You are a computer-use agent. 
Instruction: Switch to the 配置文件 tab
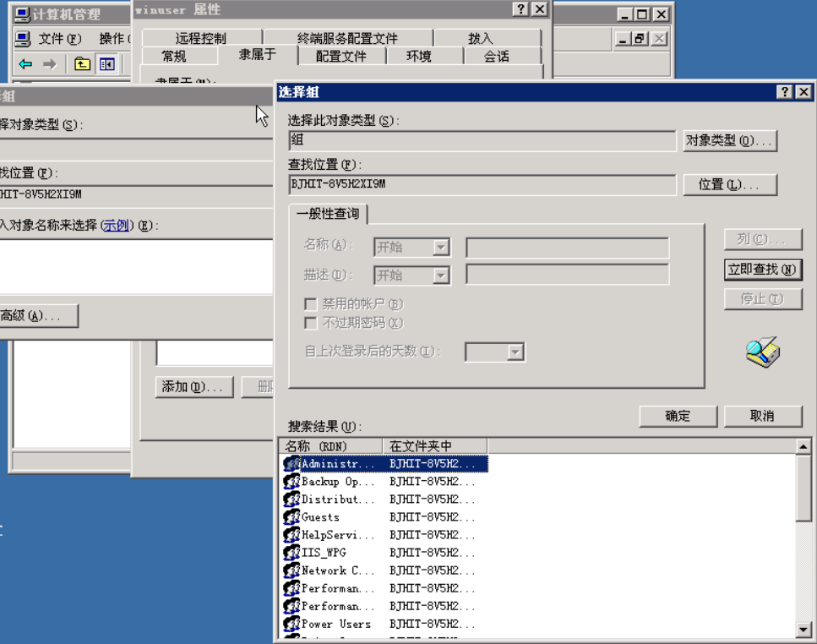click(x=340, y=56)
